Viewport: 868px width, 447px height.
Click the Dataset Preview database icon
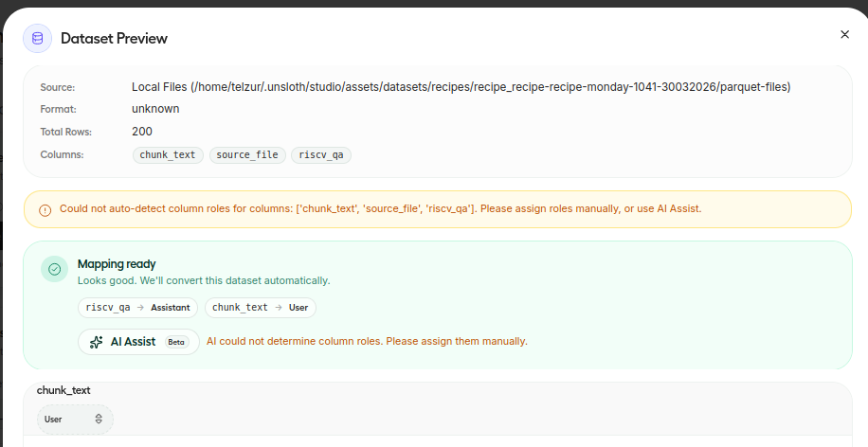click(38, 38)
